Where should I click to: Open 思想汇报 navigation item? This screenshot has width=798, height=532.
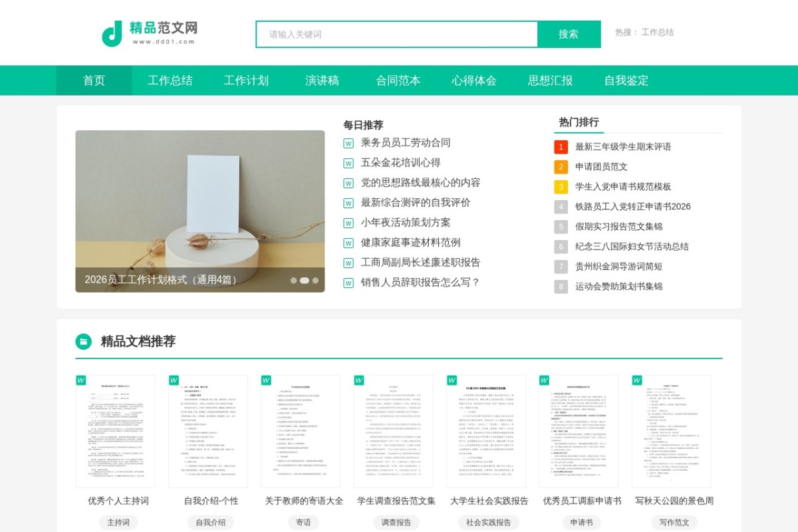[x=550, y=80]
